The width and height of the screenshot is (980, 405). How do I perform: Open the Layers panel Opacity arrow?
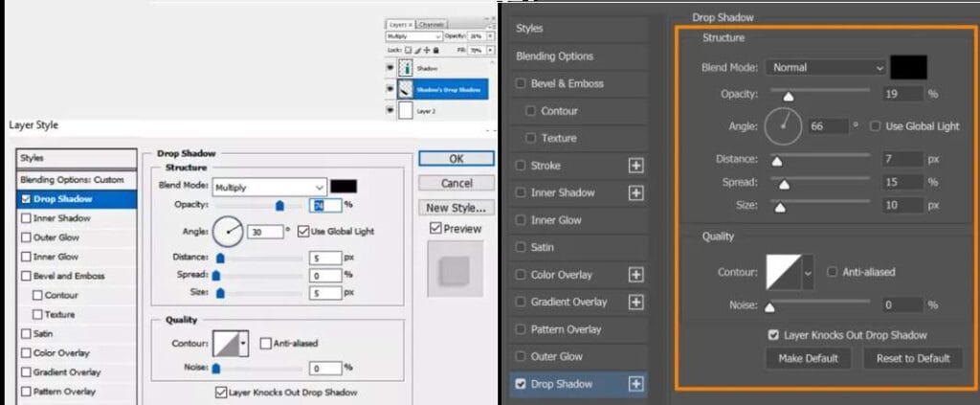point(491,36)
